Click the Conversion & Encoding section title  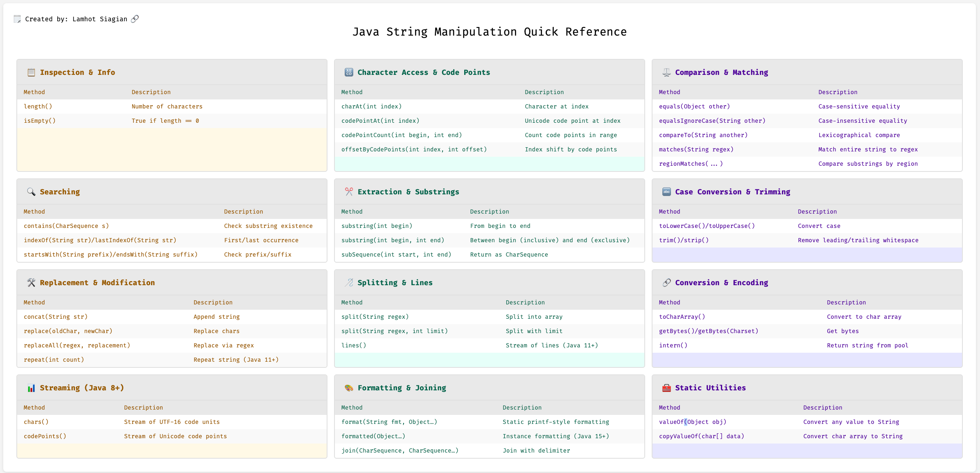pos(721,283)
